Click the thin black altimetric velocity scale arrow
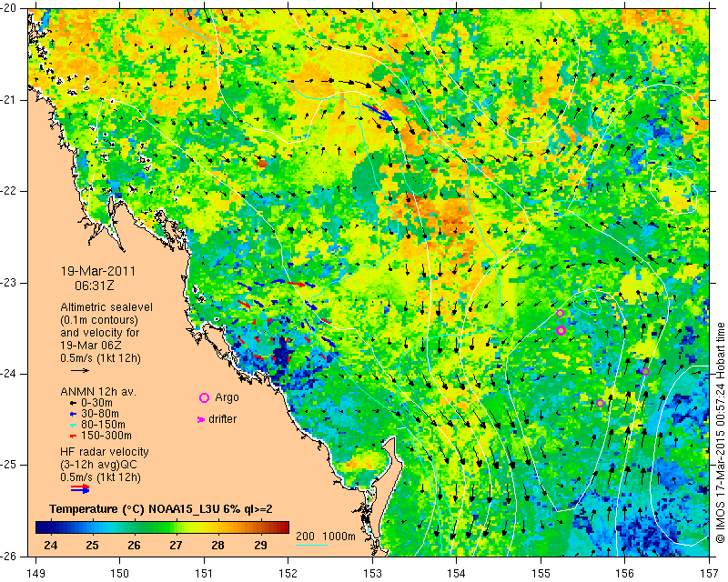Screen dimensions: 728x582 pos(80,370)
